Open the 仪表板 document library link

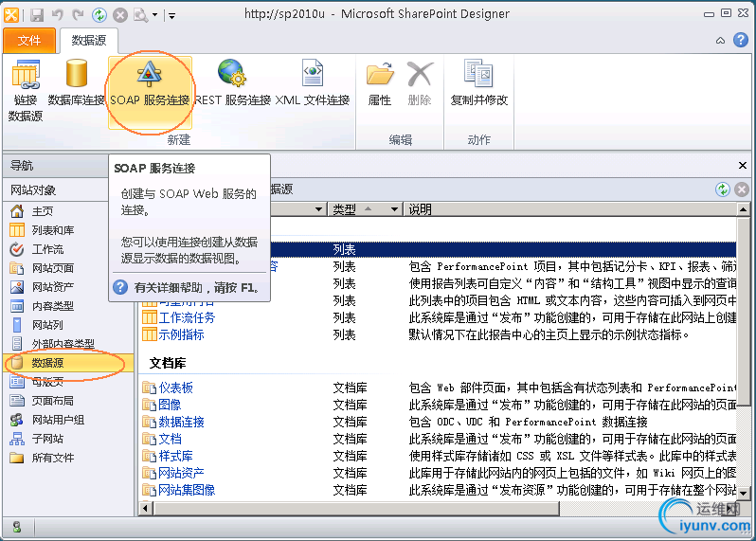click(x=175, y=388)
